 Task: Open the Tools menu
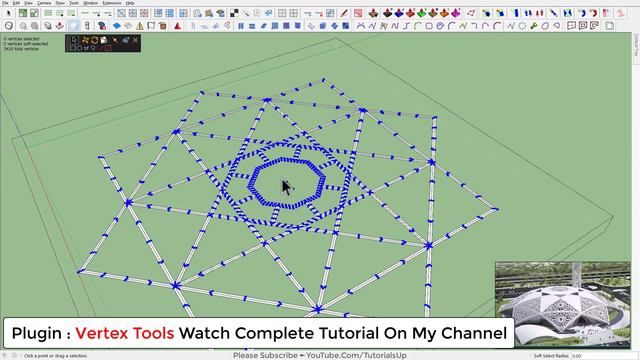[x=74, y=3]
